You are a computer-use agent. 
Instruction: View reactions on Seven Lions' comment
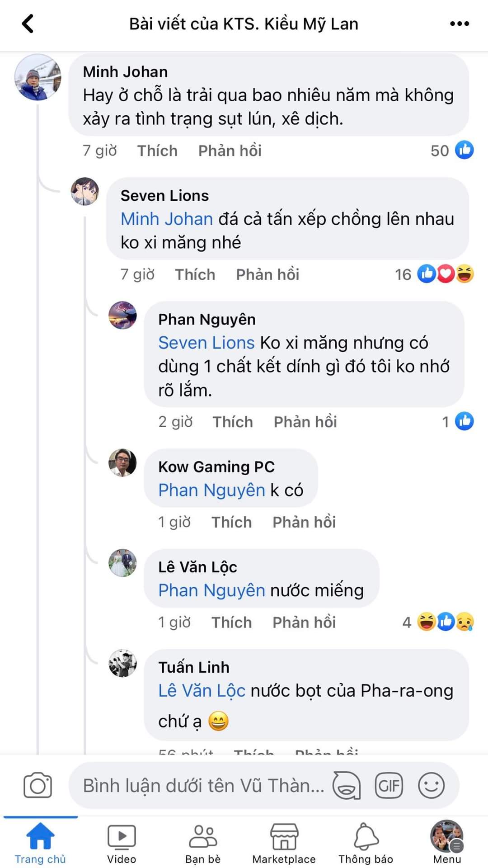[435, 274]
